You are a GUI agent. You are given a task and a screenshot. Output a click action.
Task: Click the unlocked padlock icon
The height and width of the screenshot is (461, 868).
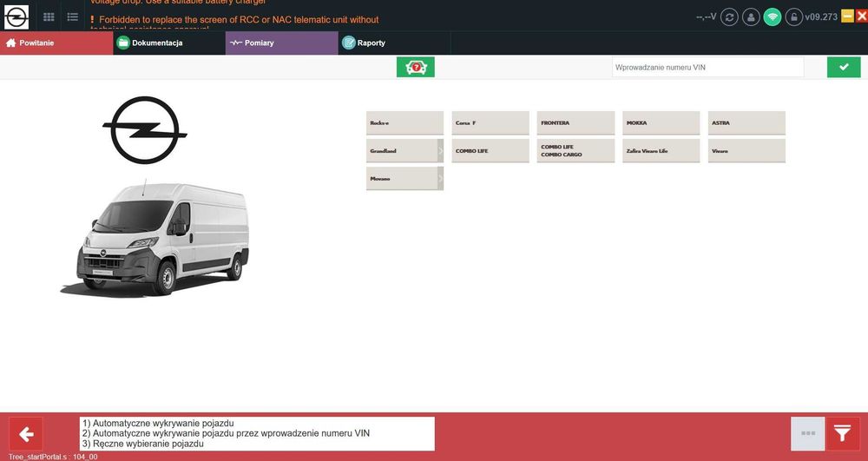pos(794,16)
